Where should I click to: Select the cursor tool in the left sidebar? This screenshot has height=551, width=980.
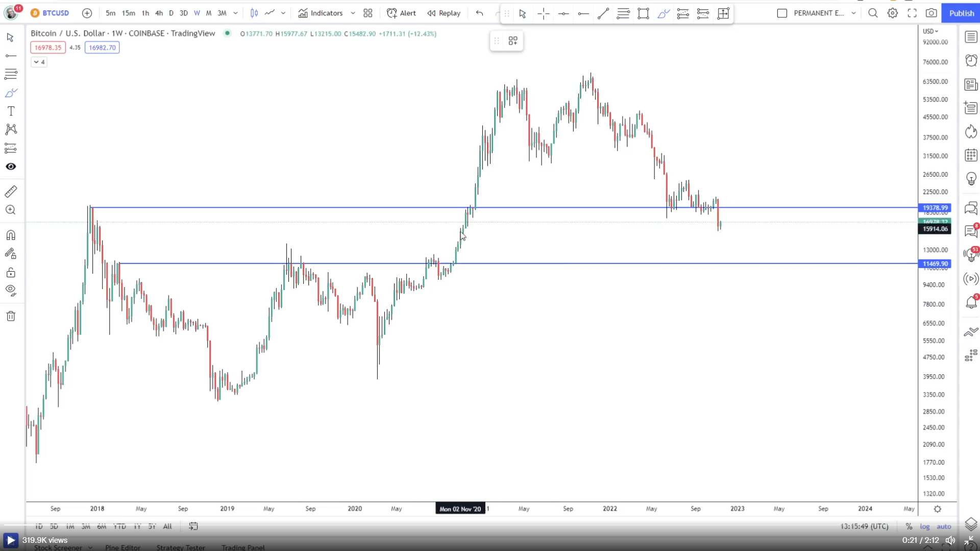point(11,37)
